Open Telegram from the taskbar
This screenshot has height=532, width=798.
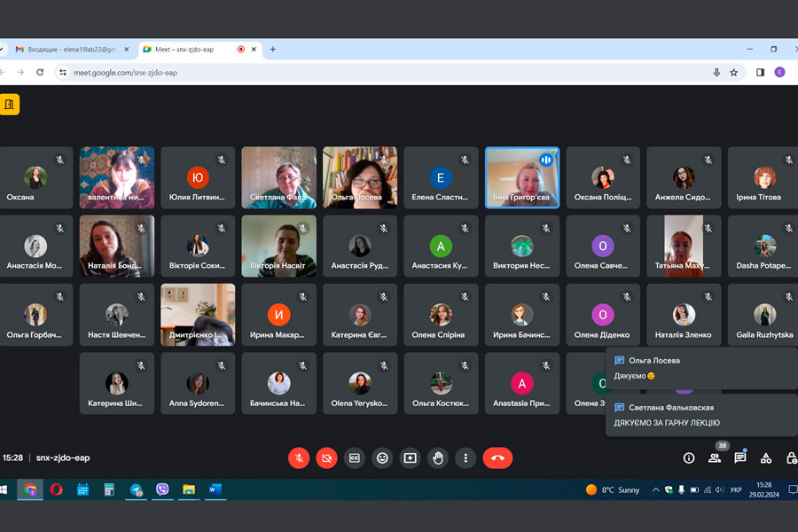(136, 489)
